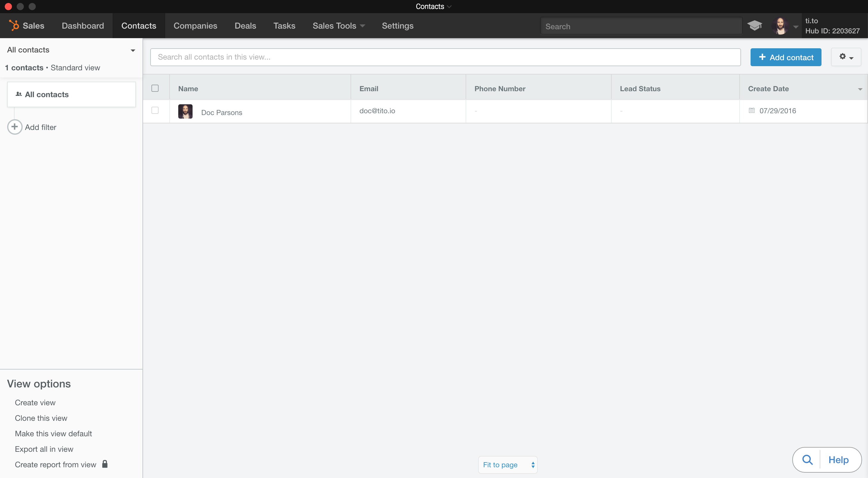Screen dimensions: 868x478
Task: Sort by Create Date column arrow
Action: click(x=860, y=89)
